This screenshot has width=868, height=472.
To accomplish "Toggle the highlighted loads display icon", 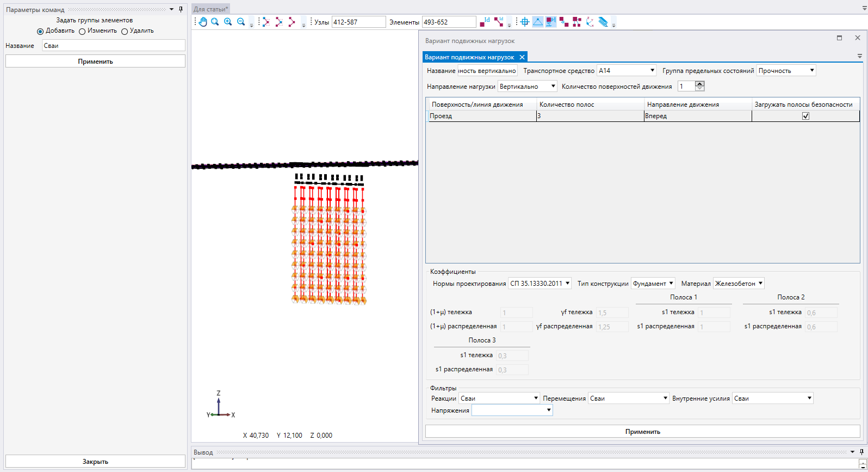I will (551, 22).
